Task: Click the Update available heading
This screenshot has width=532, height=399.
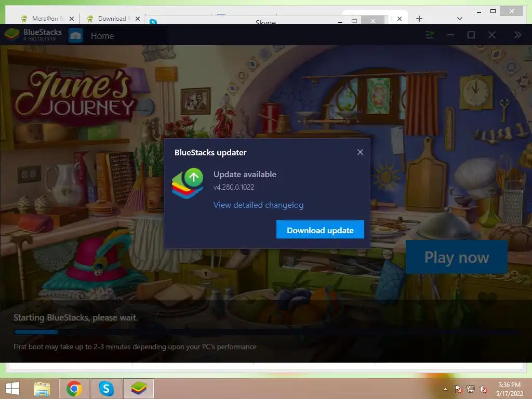Action: click(245, 175)
